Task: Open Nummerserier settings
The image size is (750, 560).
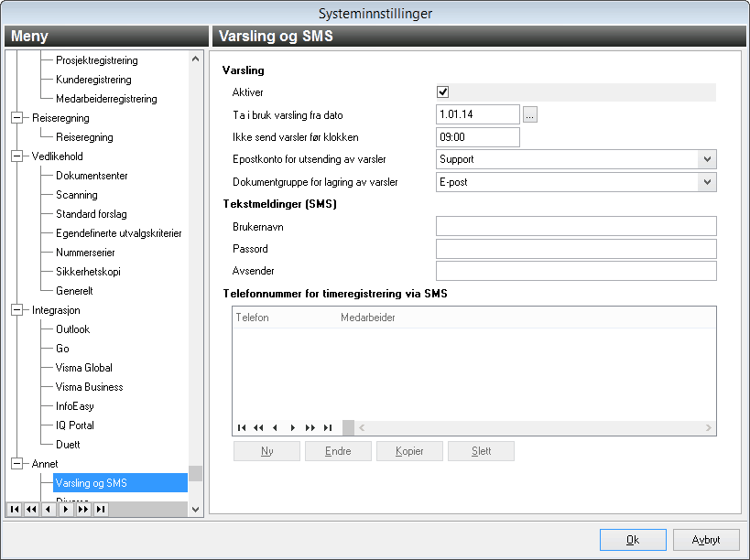Action: 85,253
